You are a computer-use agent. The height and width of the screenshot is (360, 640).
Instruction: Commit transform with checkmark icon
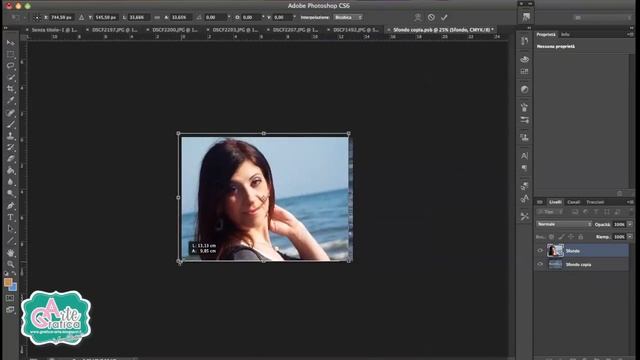tap(444, 17)
